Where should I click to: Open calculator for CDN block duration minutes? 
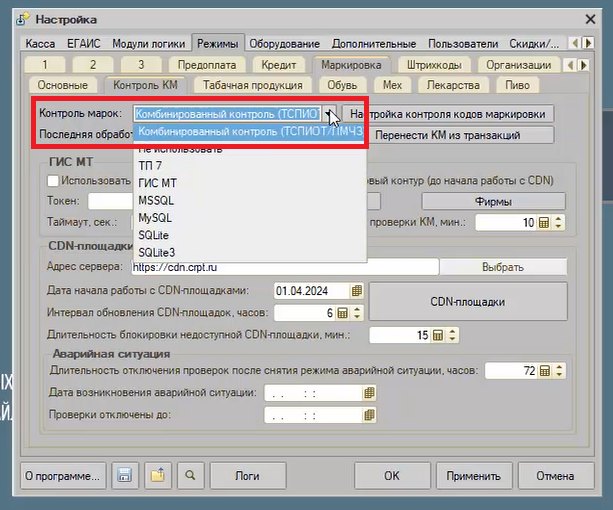pos(438,335)
